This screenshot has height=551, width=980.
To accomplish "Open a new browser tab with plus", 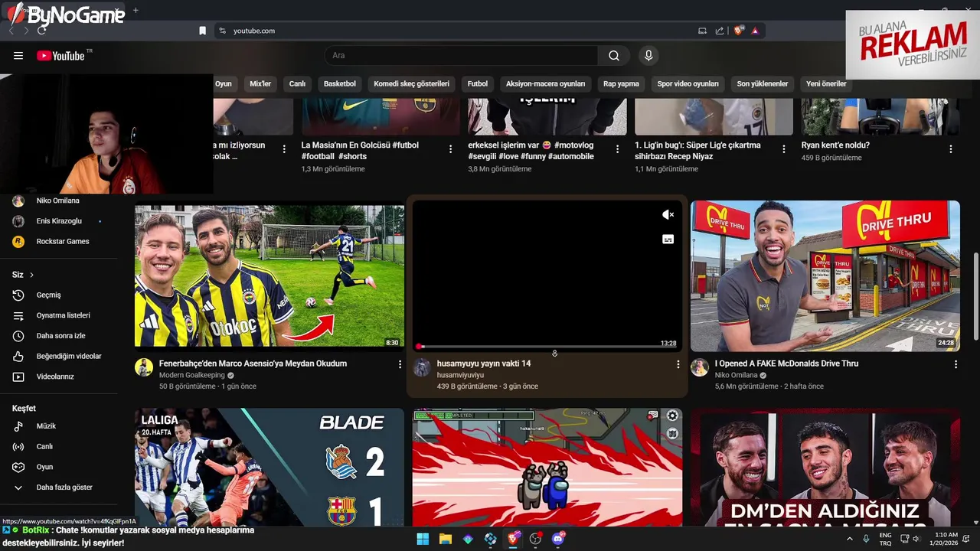I will 136,10.
